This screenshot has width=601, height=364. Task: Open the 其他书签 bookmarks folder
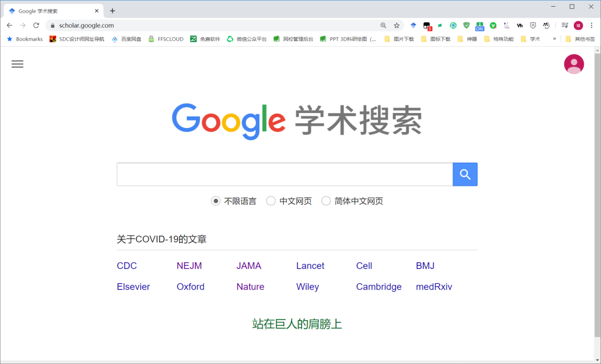click(x=582, y=38)
